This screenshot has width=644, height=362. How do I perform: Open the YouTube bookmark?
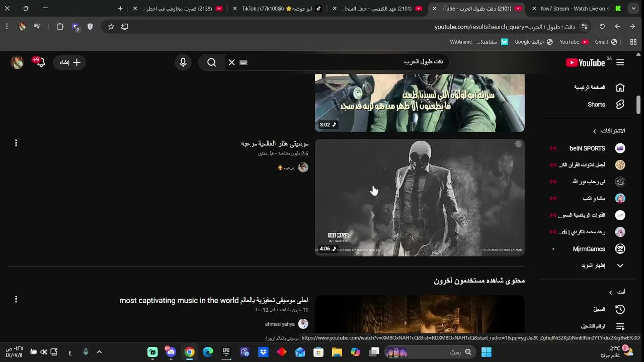574,42
